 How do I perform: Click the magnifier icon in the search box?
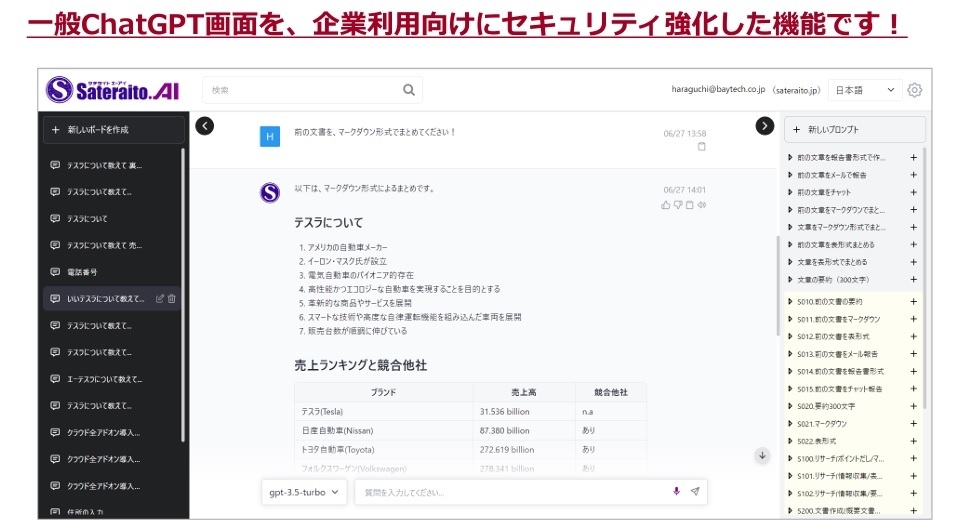(409, 90)
